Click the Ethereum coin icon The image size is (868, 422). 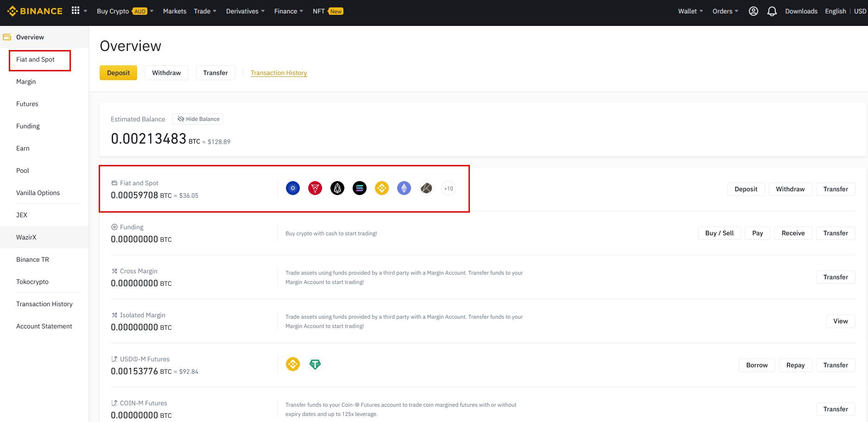tap(404, 188)
